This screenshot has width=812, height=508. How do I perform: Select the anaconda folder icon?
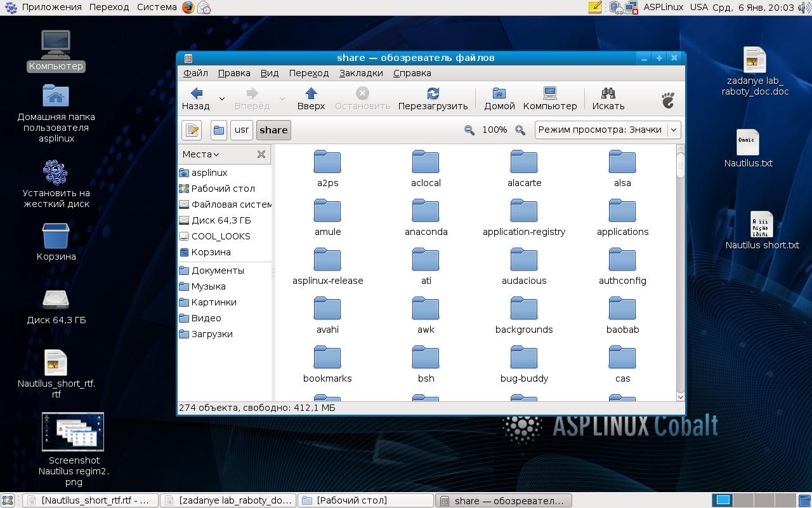(x=426, y=211)
